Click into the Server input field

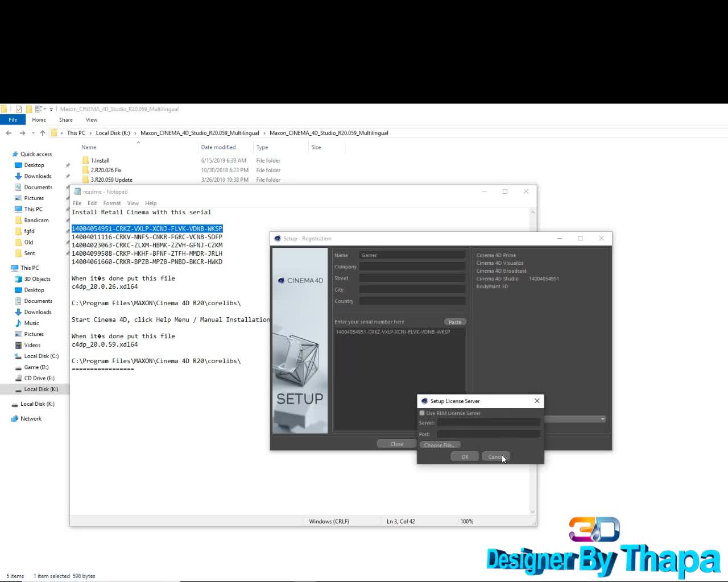[488, 423]
